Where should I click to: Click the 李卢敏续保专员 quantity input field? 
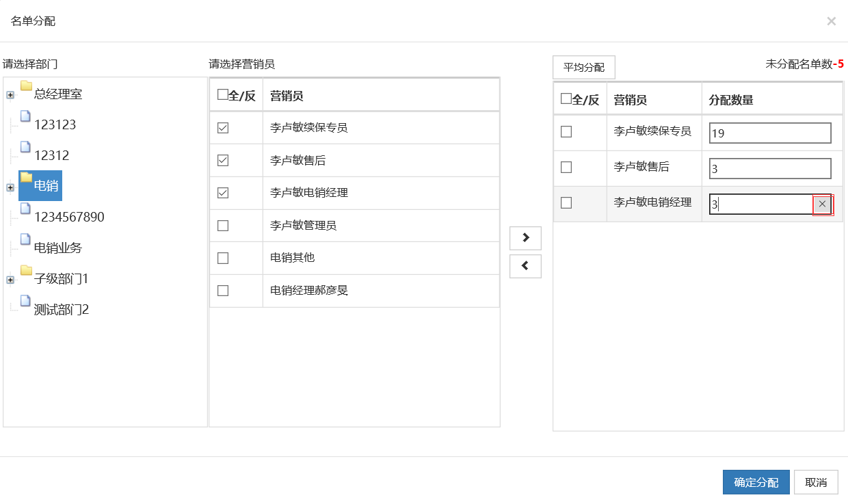769,133
